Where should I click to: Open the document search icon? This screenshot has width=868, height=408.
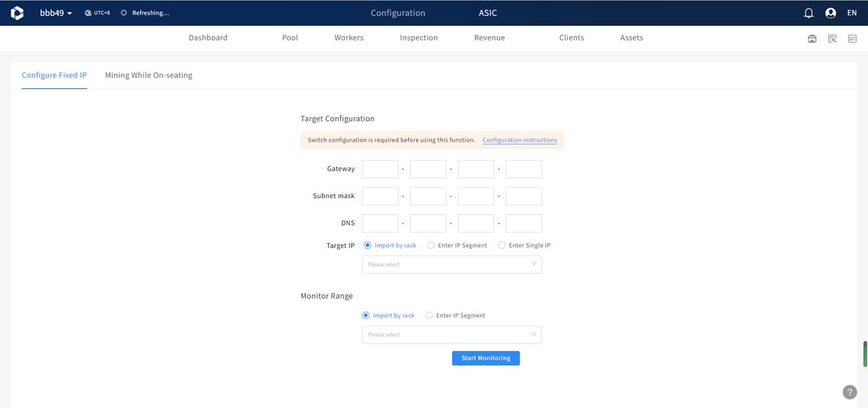click(833, 38)
